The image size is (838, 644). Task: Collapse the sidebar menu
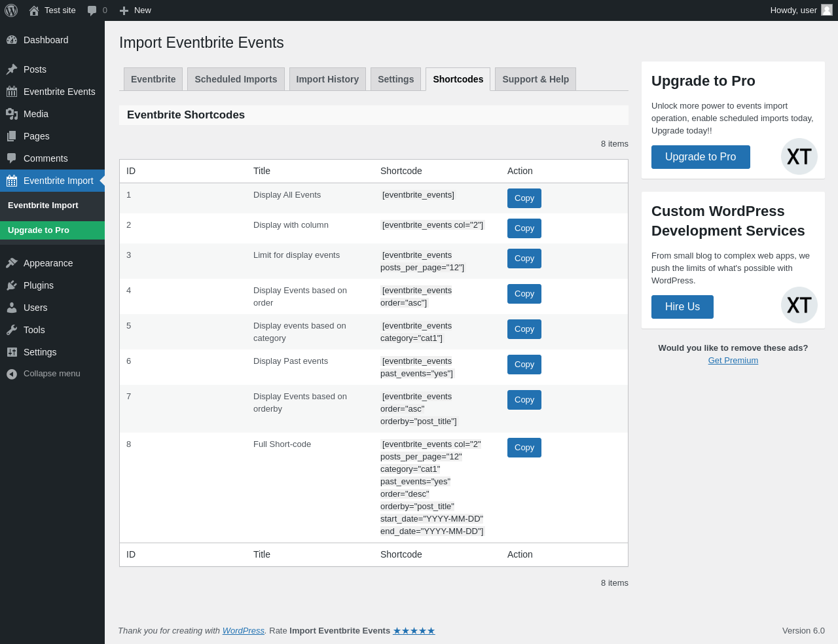[x=52, y=374]
